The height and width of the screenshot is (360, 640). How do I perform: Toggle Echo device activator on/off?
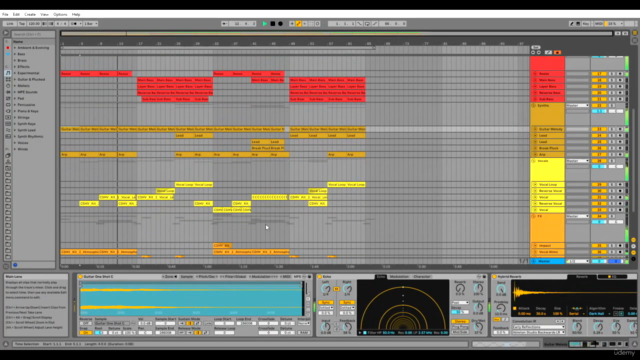click(320, 277)
